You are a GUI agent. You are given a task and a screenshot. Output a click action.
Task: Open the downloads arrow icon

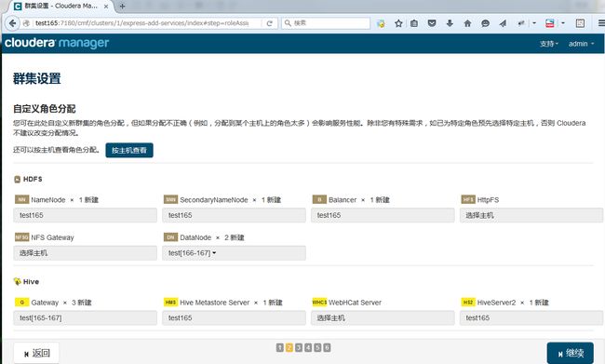pyautogui.click(x=450, y=23)
